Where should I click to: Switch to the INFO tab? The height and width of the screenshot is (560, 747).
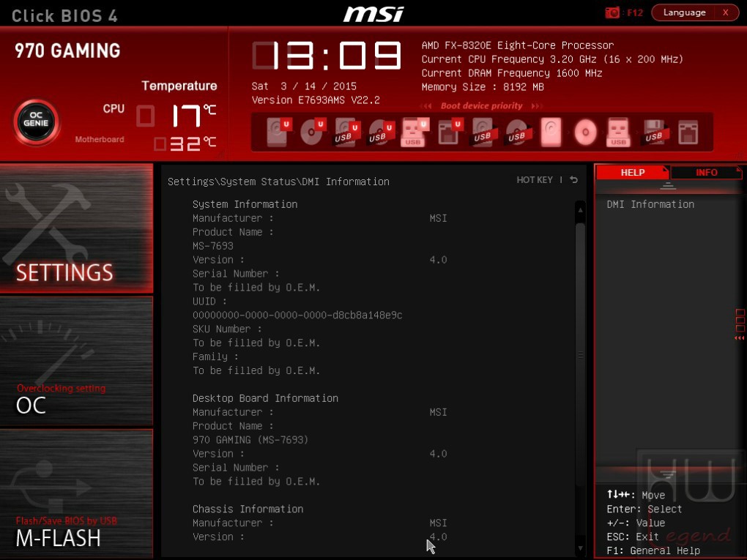coord(707,172)
